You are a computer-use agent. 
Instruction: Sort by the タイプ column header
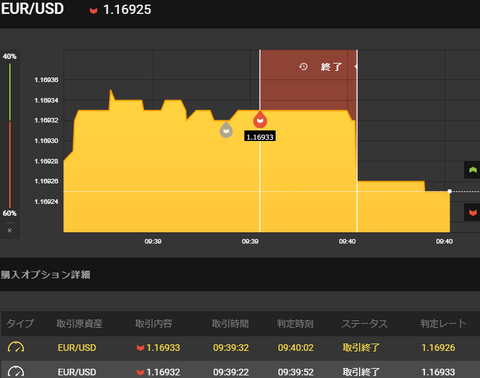point(20,323)
